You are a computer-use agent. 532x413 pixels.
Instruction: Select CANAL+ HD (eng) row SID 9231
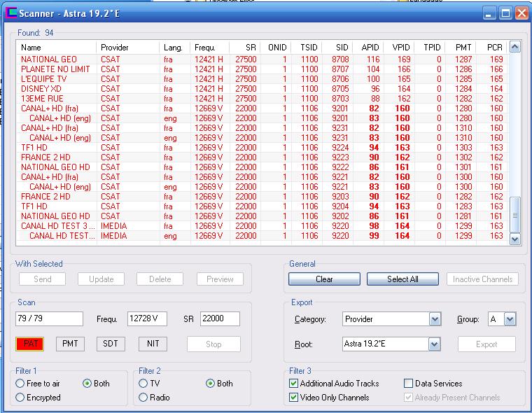[262, 138]
